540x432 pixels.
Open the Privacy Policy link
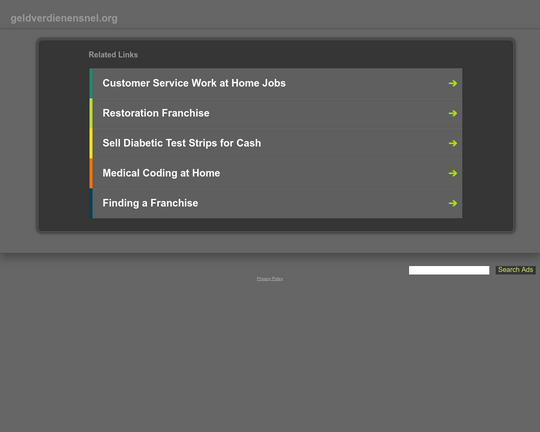(x=270, y=279)
